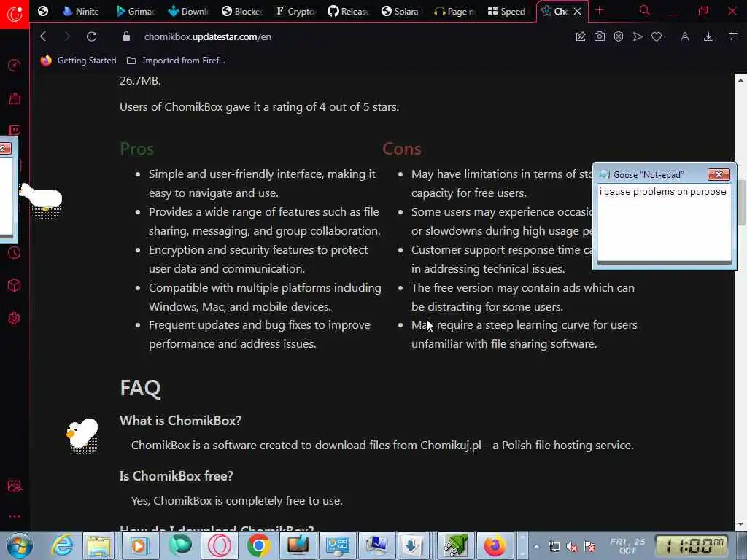
Task: Click the taskbar clock showing 11:00
Action: pos(692,546)
